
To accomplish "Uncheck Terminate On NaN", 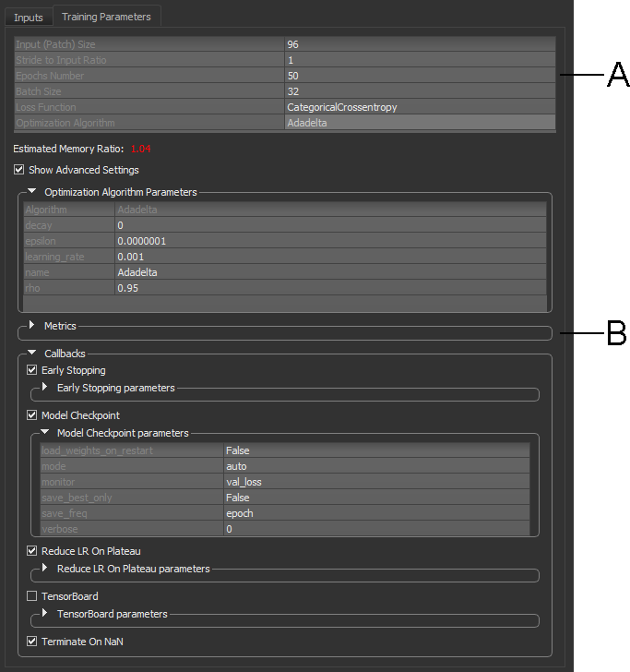I will 32,642.
